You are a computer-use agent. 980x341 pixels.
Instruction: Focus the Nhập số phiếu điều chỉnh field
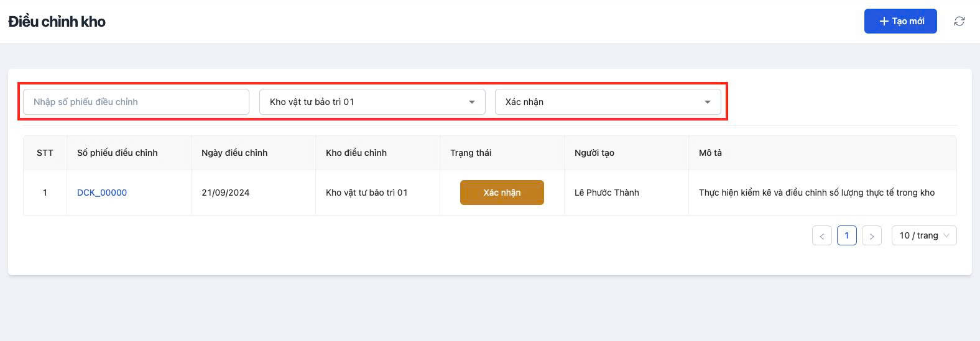coord(136,102)
